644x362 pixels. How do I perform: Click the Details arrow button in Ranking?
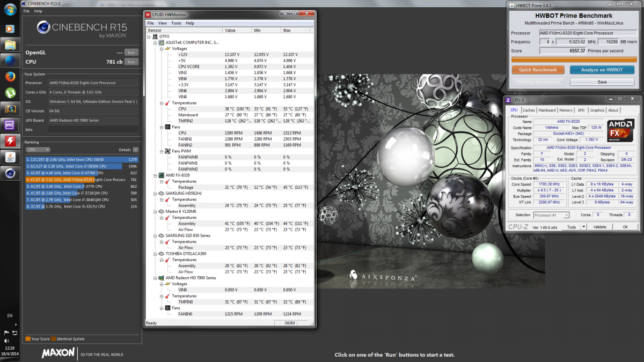[135, 150]
